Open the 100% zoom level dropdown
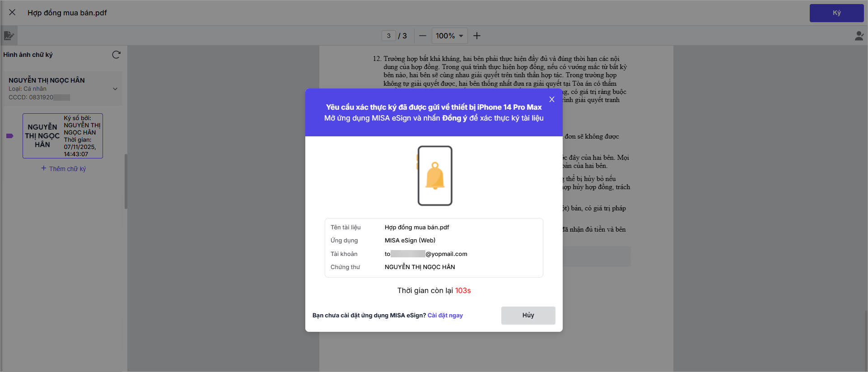Screen dimensions: 868x372 click(x=449, y=36)
